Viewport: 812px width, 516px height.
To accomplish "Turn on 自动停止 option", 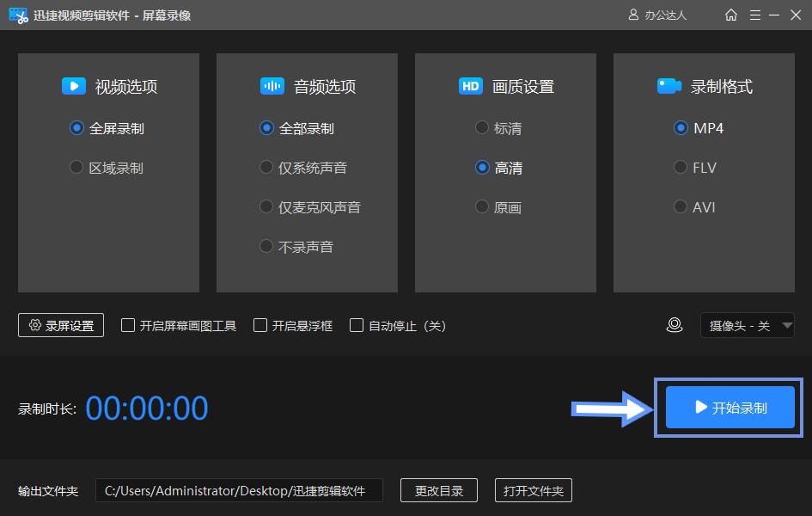I will (357, 325).
